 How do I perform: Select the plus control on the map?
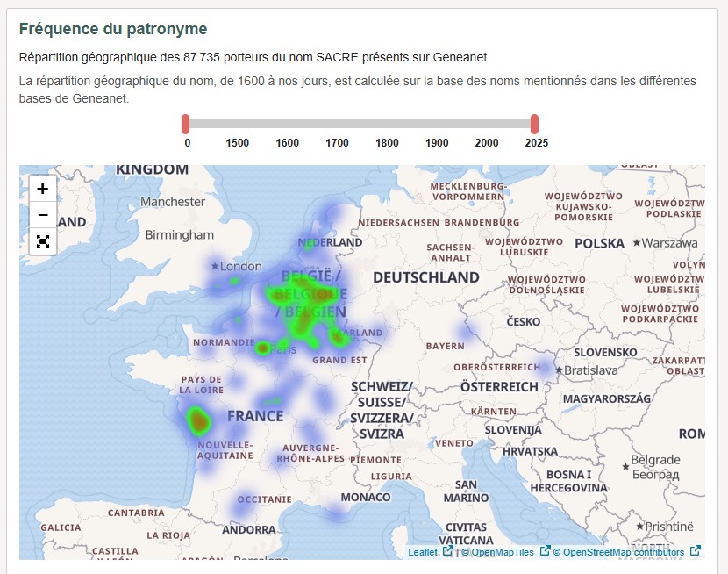click(x=40, y=188)
